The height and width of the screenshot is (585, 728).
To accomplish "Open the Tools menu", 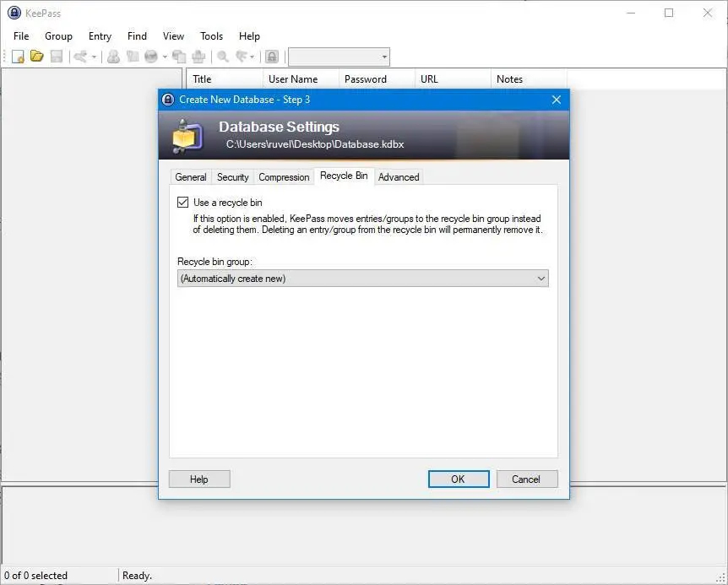I will [211, 36].
